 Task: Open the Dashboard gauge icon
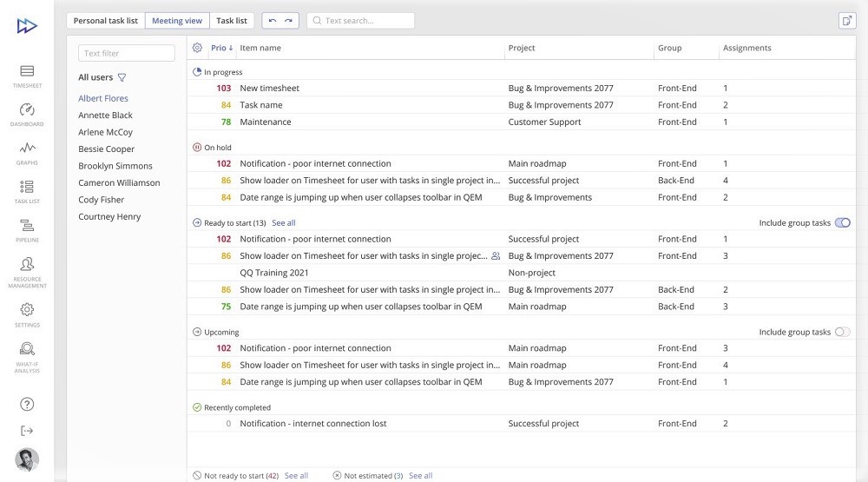27,110
